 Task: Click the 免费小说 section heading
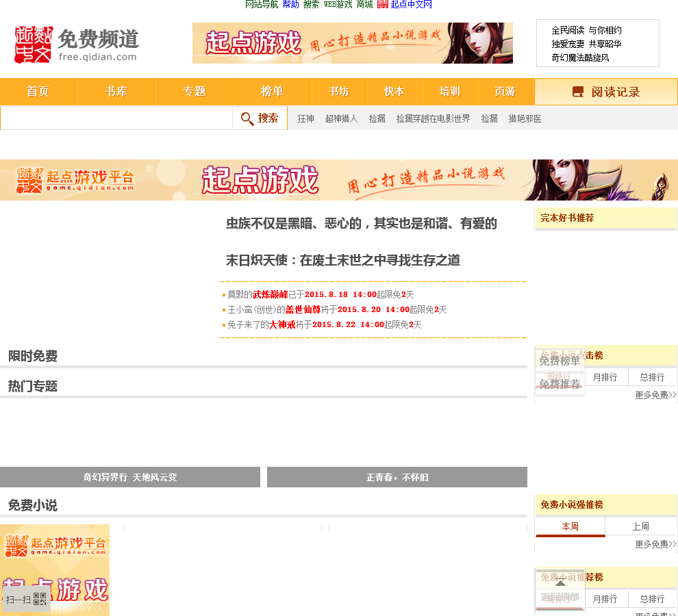pyautogui.click(x=33, y=505)
